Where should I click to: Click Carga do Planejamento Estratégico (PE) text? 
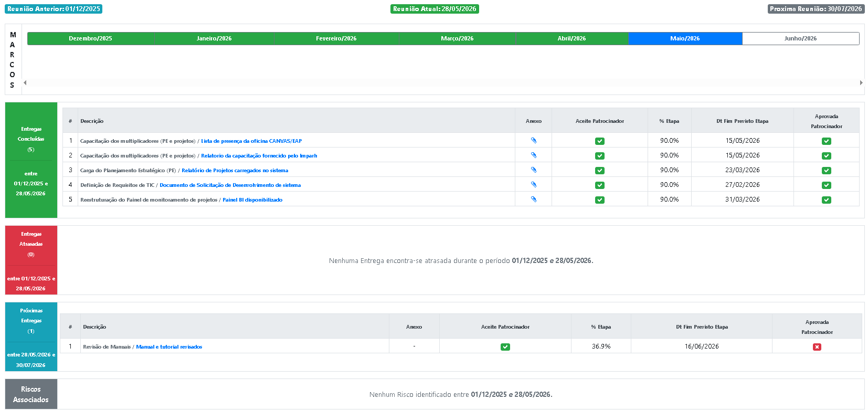[128, 171]
